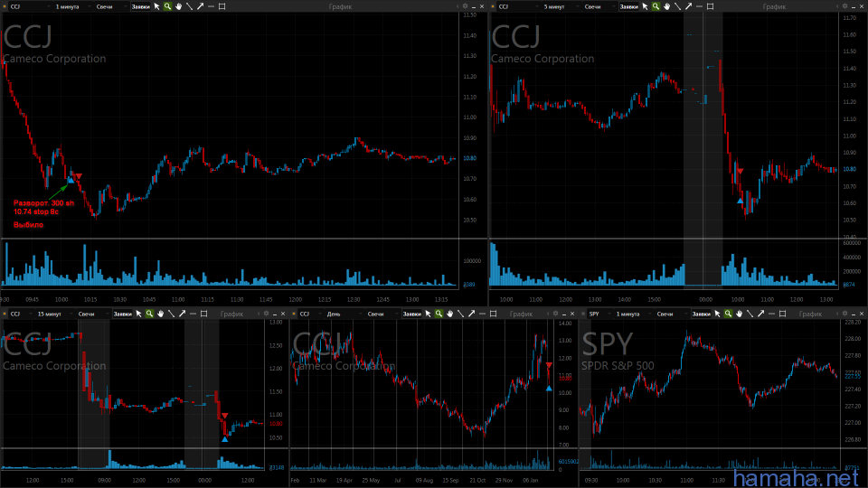
Task: Select cursor tool in daily CCJ chart
Action: coord(429,314)
